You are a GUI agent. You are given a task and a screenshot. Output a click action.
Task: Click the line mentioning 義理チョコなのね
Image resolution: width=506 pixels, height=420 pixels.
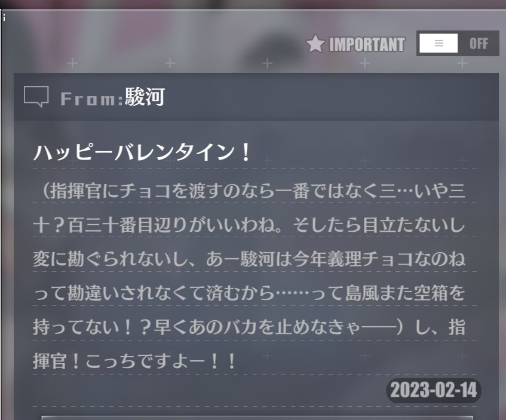coord(249,259)
